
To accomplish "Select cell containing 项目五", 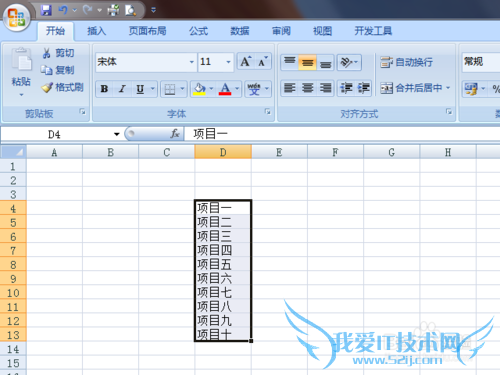I will (x=223, y=264).
